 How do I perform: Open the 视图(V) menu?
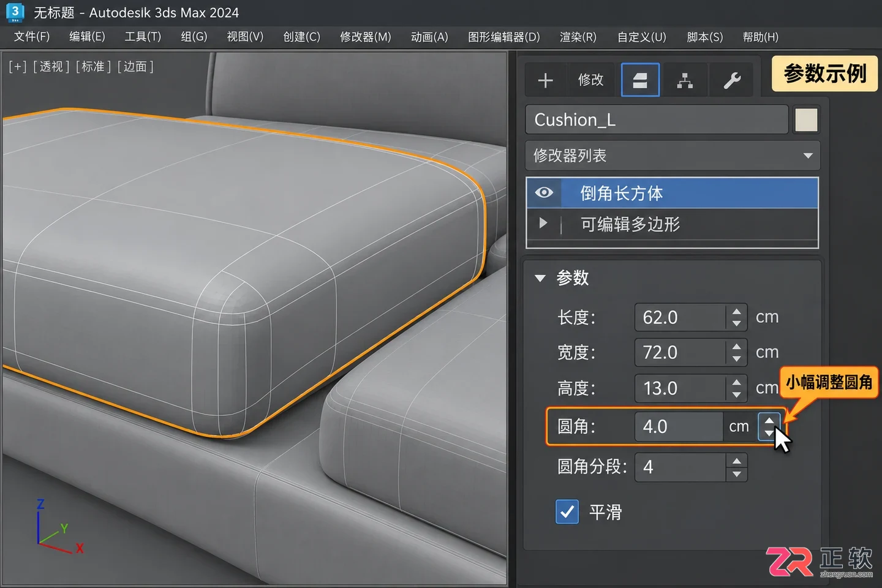(245, 37)
